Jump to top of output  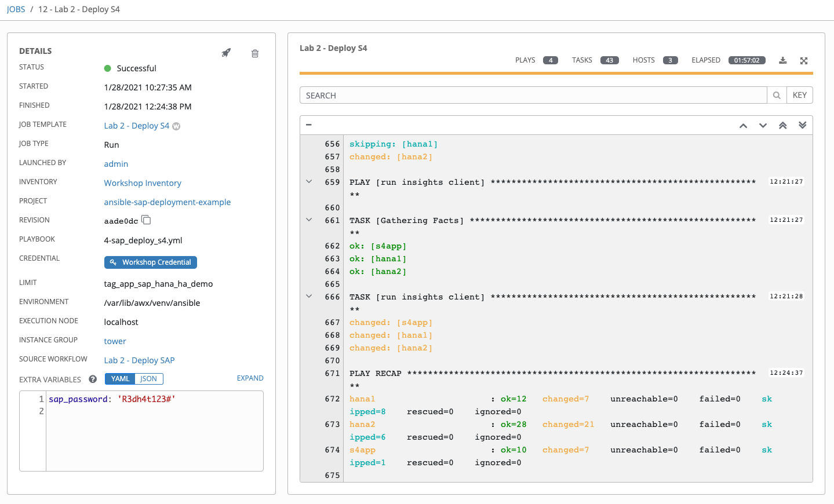[782, 126]
